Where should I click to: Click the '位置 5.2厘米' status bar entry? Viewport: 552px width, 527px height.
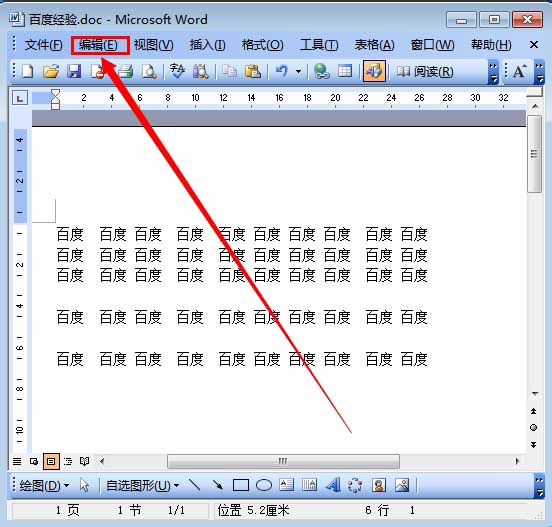click(x=253, y=510)
